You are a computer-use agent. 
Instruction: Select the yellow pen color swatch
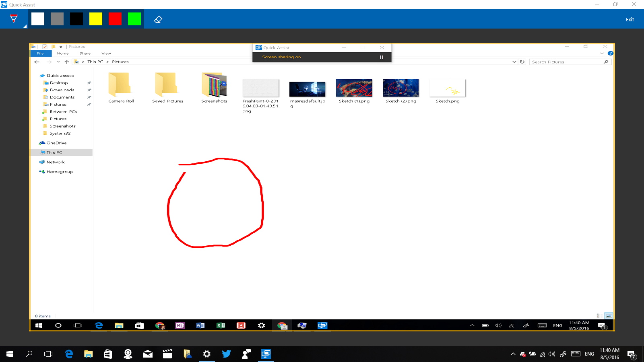click(96, 19)
